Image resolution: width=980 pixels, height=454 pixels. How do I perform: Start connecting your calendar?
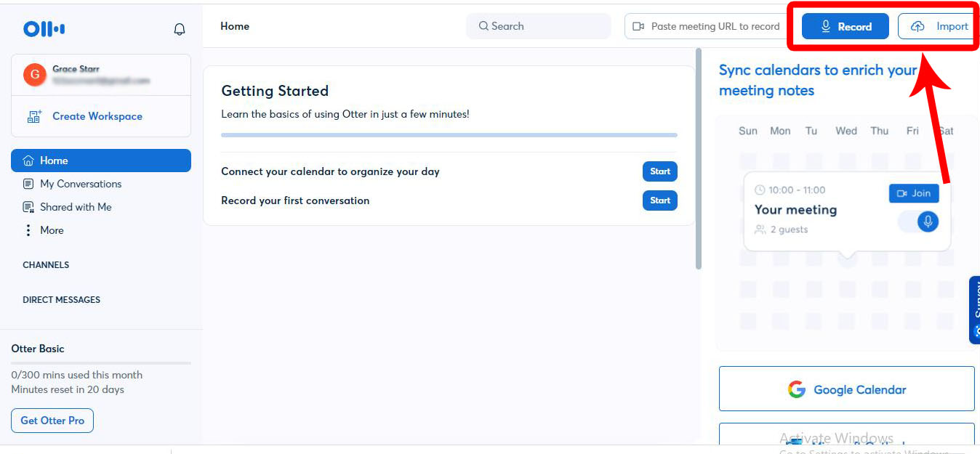[659, 171]
